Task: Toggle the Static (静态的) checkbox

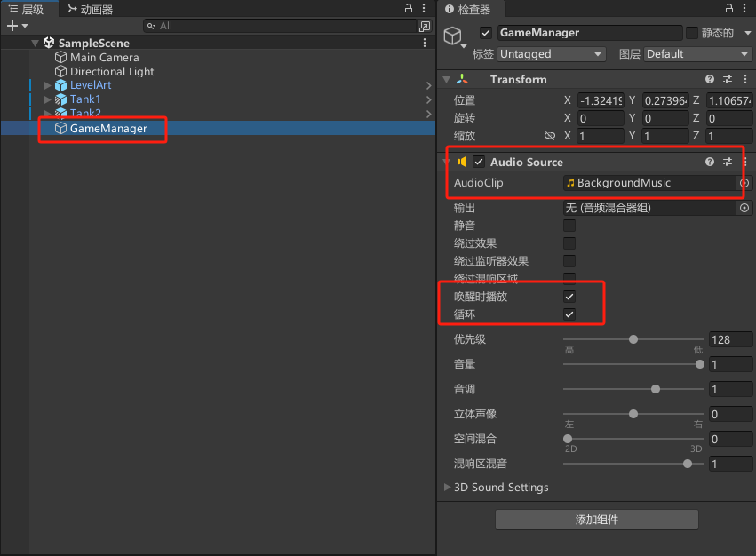Action: click(692, 33)
